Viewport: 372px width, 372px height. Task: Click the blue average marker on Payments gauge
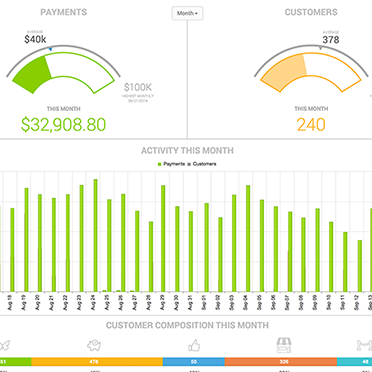[50, 49]
